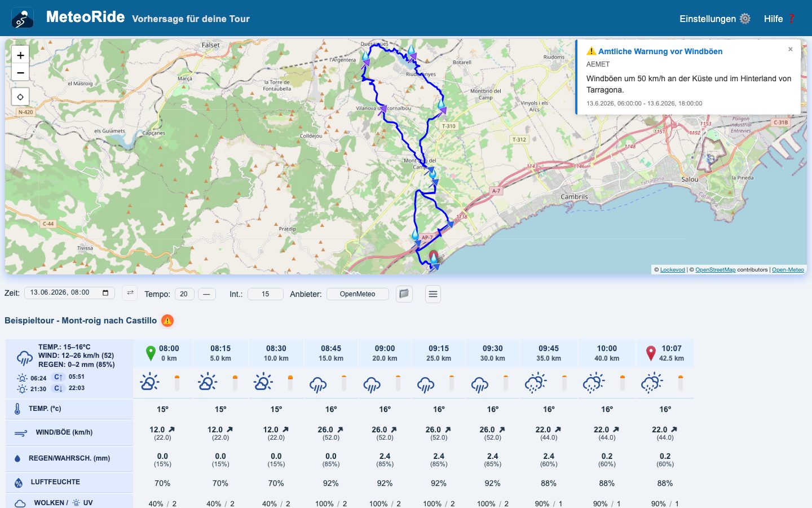Select the 08:45 column rain icon

[318, 384]
